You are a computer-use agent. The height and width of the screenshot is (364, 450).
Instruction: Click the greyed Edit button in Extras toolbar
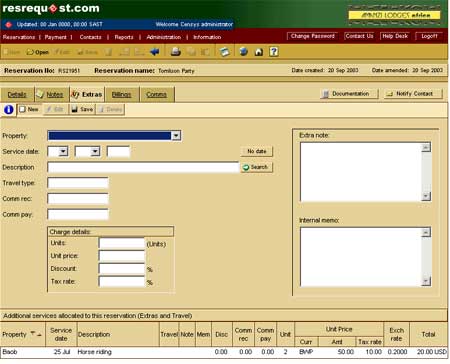(x=55, y=109)
